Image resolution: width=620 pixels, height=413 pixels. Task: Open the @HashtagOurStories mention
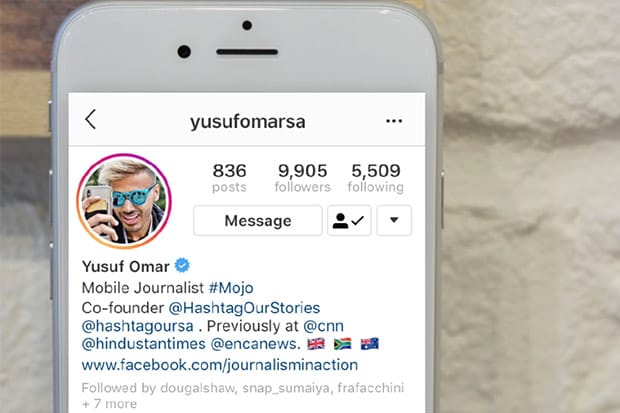(244, 308)
